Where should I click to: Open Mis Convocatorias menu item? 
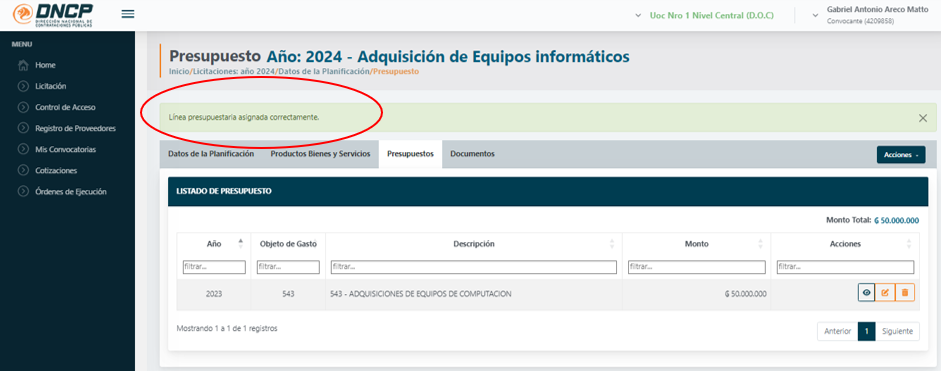coord(65,149)
